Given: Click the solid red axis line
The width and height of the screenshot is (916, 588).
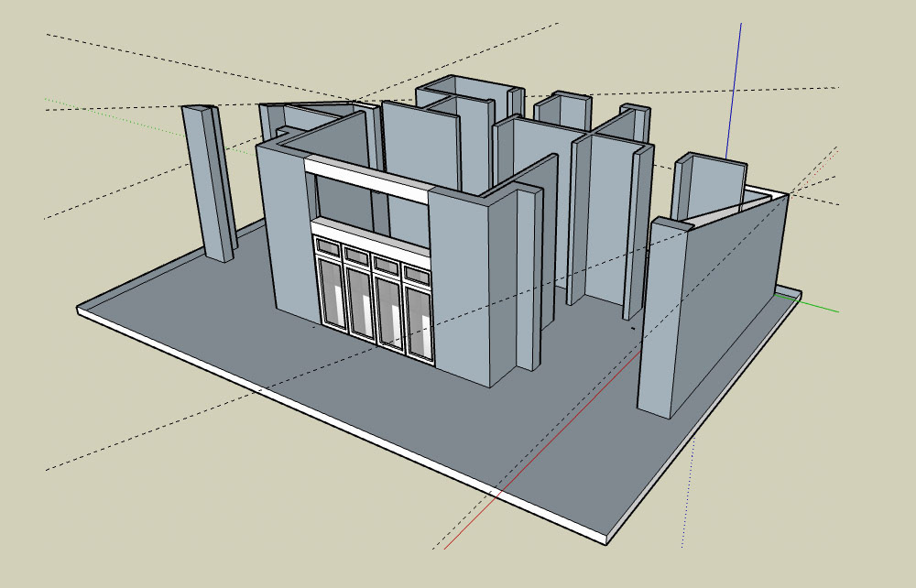Looking at the screenshot, I should [542, 450].
